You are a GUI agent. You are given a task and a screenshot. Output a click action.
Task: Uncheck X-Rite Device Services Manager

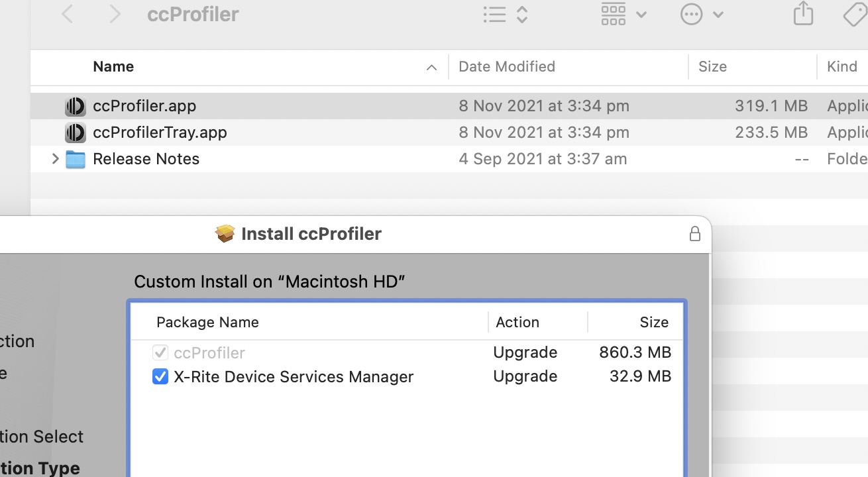(160, 376)
